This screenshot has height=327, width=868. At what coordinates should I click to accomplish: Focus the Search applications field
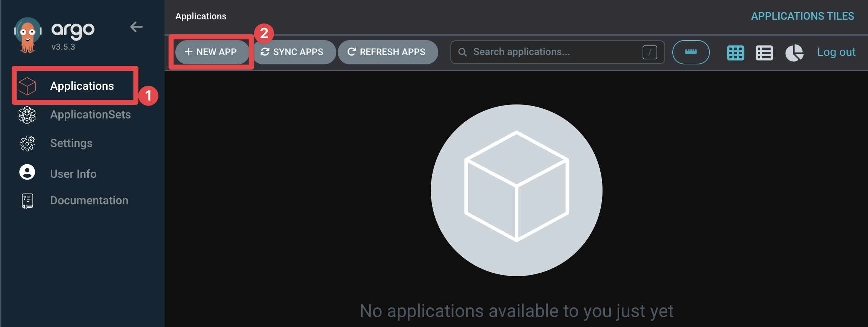coord(557,52)
